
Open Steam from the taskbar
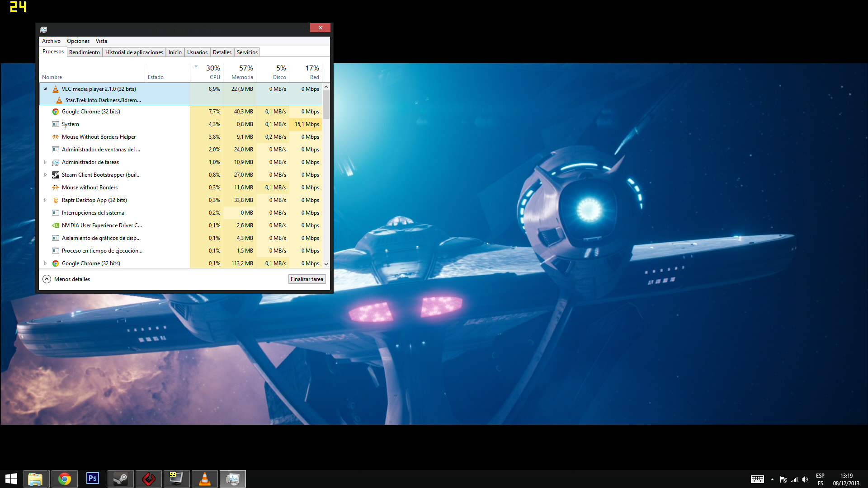click(x=121, y=479)
